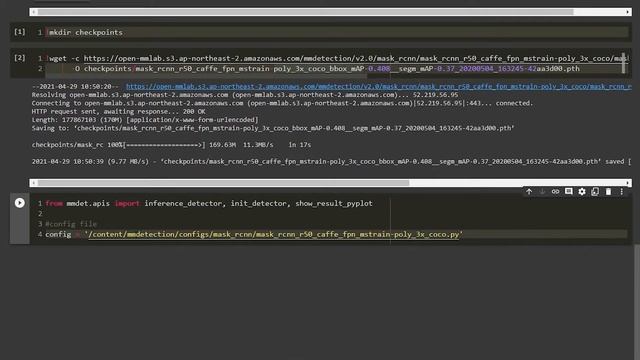Click the output horizontal scrollbar thumb

pos(223,183)
